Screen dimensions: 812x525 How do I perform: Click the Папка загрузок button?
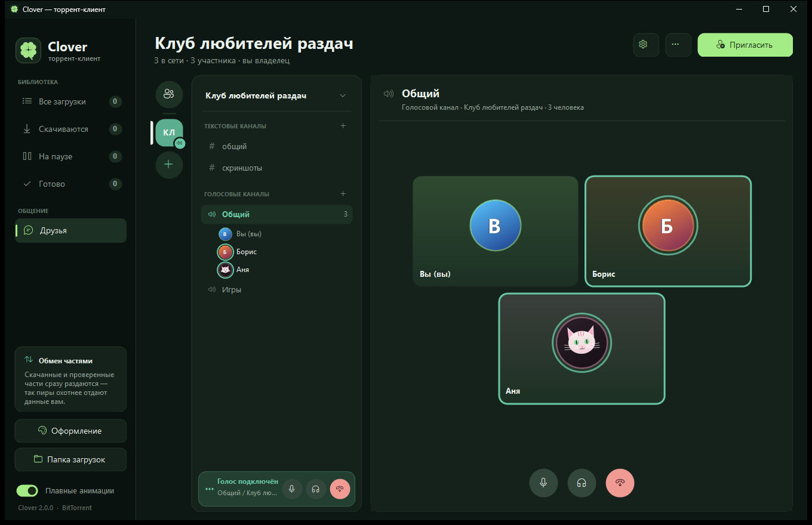[70, 459]
